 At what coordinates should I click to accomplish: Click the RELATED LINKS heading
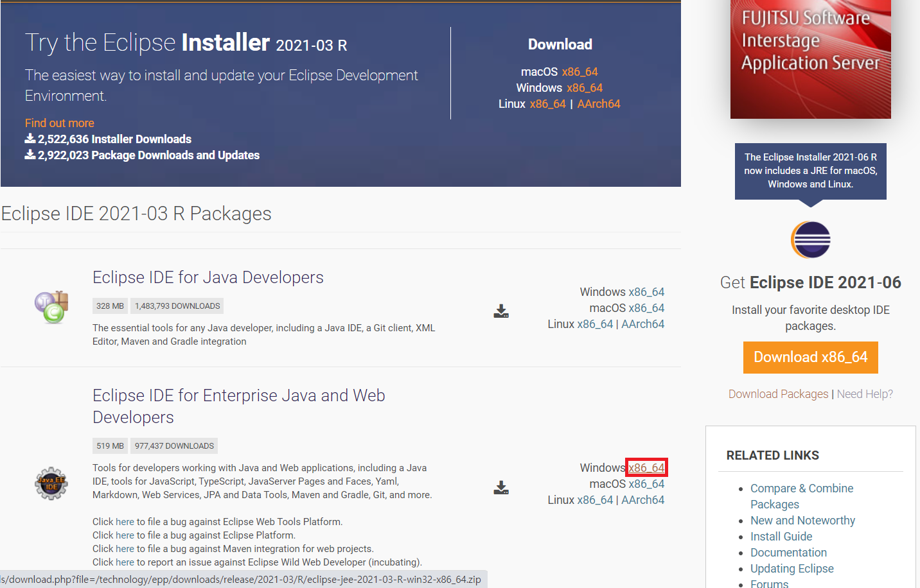(773, 455)
